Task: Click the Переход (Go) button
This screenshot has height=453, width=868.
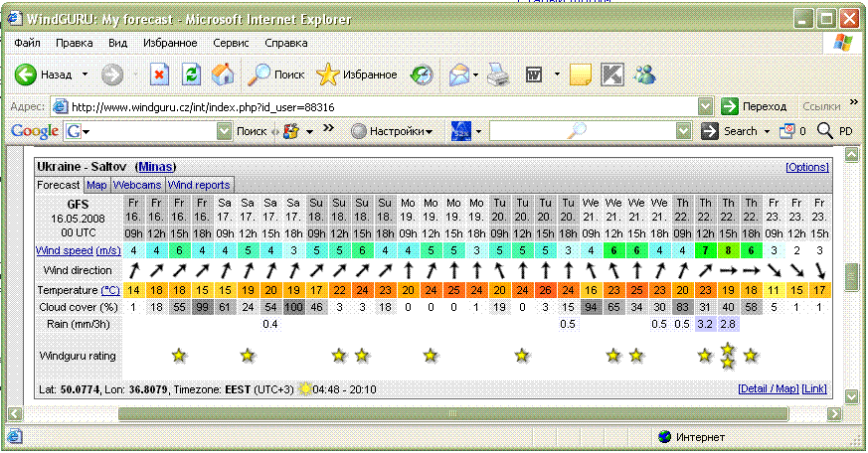Action: [754, 106]
